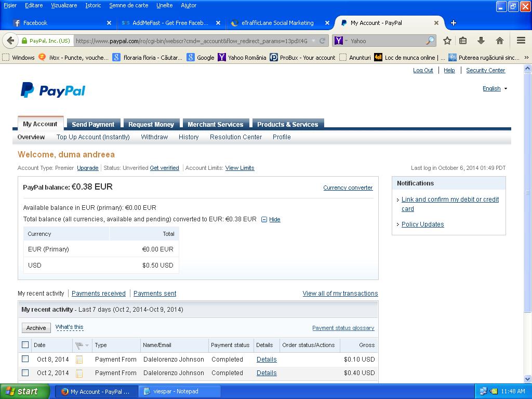Click the View Limits link
Image resolution: width=532 pixels, height=399 pixels.
(x=240, y=168)
